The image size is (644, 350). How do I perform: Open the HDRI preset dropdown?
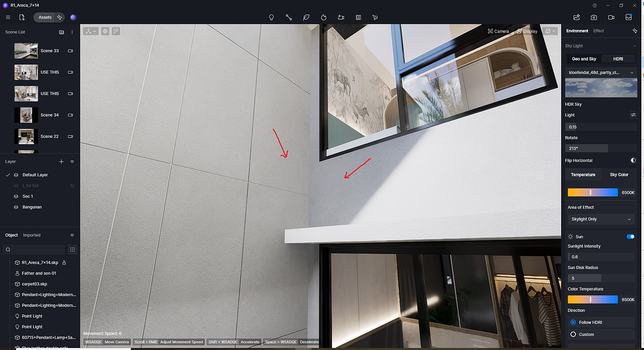click(x=601, y=72)
